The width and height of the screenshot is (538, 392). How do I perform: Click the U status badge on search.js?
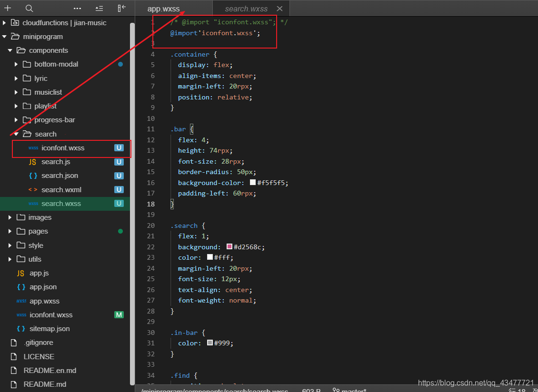coord(119,162)
